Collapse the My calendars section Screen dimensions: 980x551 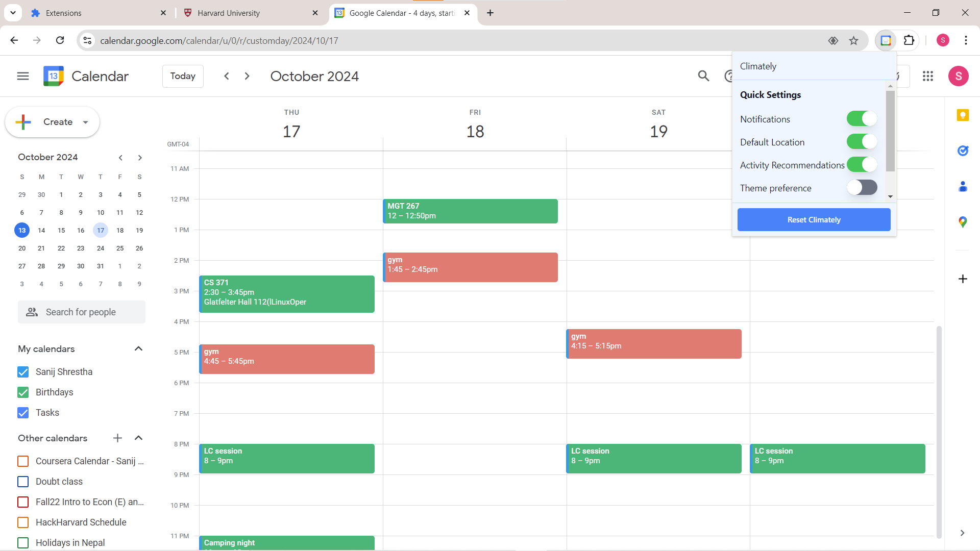click(x=138, y=349)
